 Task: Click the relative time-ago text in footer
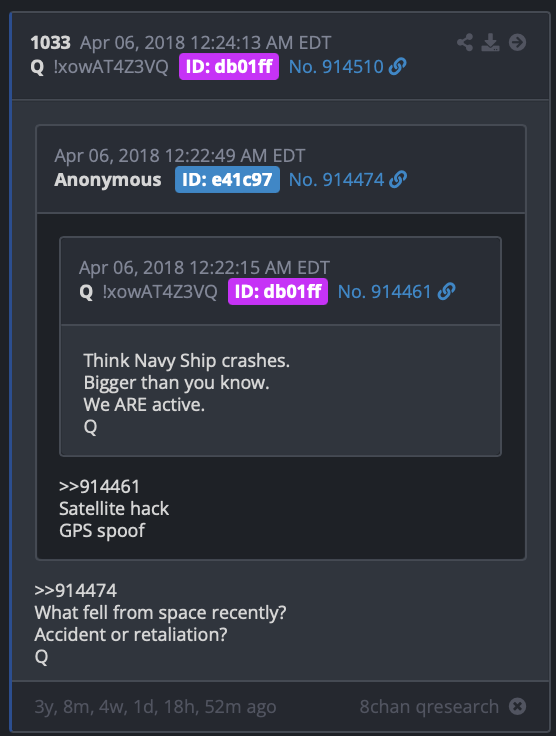pyautogui.click(x=155, y=706)
